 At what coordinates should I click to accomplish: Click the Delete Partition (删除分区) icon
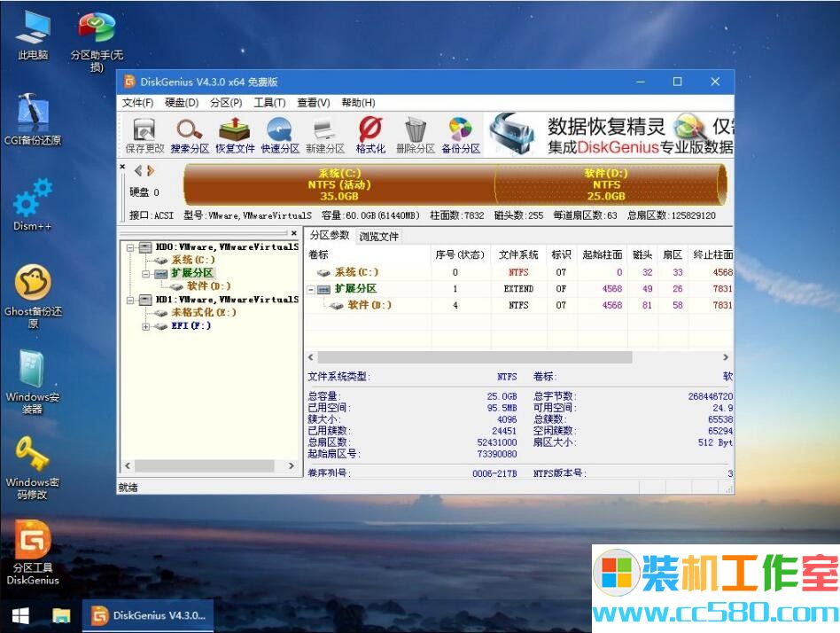(x=416, y=136)
